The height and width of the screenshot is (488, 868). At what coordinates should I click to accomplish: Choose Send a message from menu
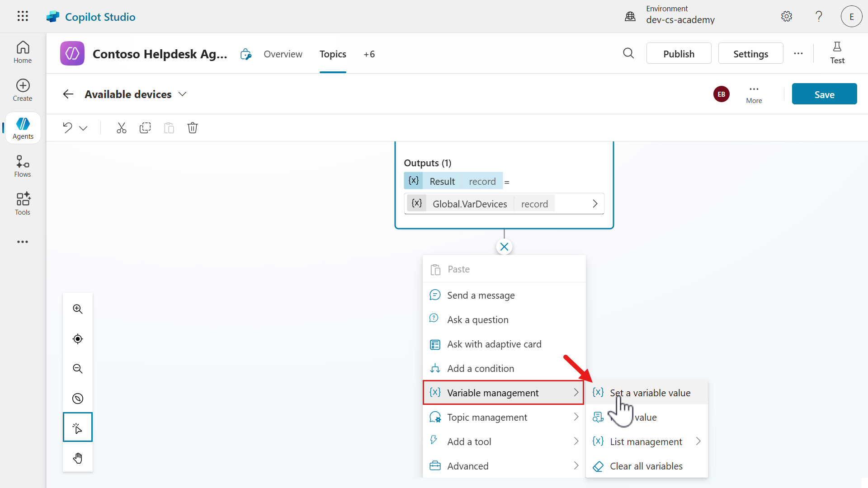[481, 295]
